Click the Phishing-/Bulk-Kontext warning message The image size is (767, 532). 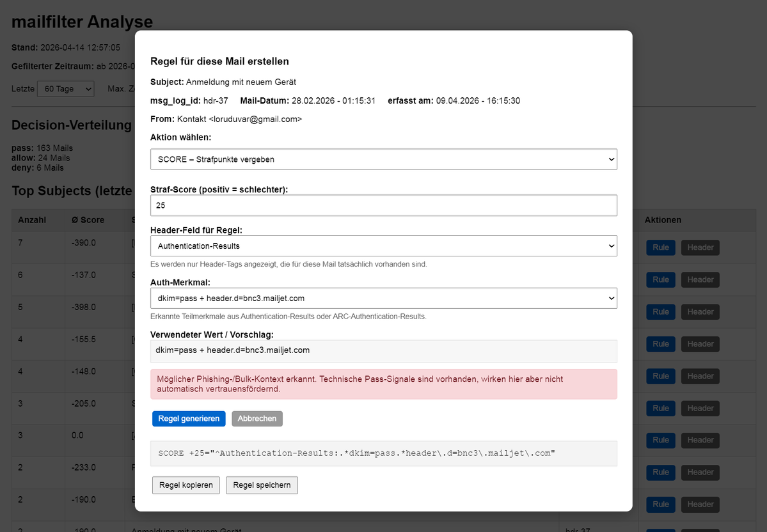point(384,384)
